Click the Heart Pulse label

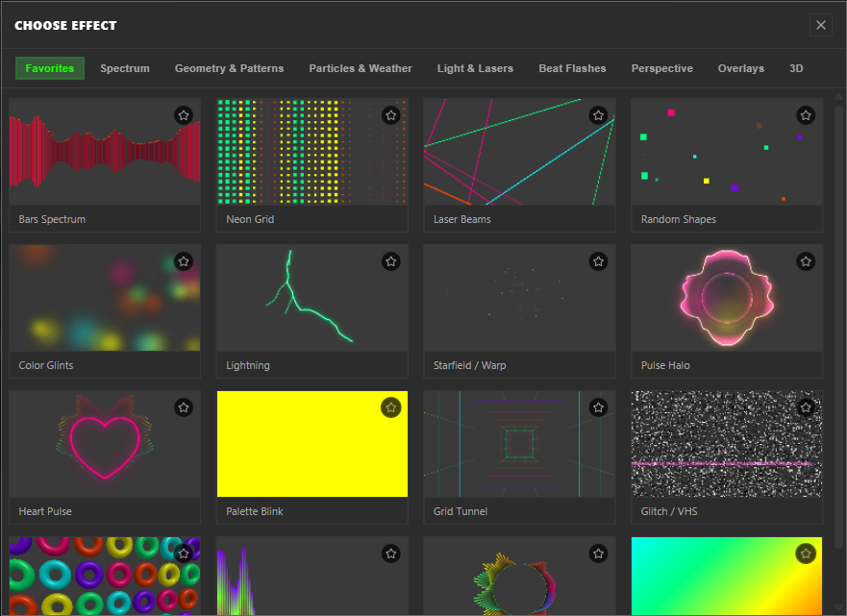pos(45,511)
